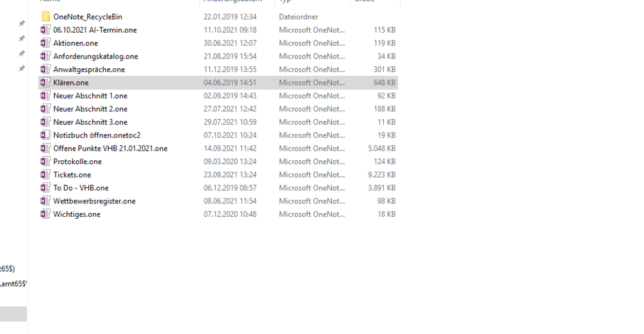The height and width of the screenshot is (334, 644).
Task: Click the highlighted item in the navigation pane
Action: tap(13, 313)
